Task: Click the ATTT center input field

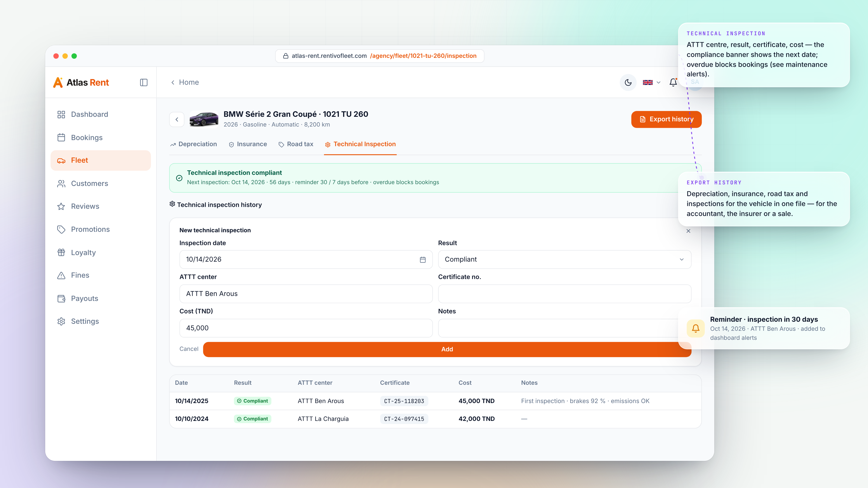Action: 306,294
